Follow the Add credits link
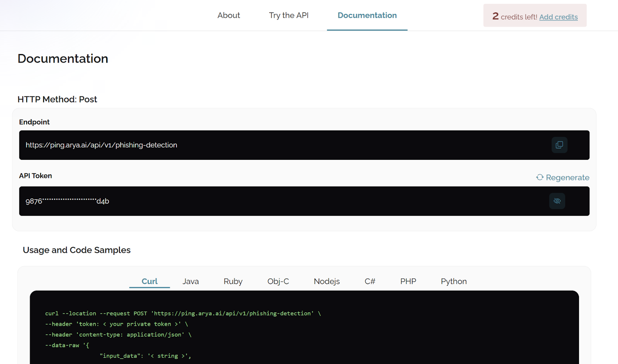 coord(558,17)
